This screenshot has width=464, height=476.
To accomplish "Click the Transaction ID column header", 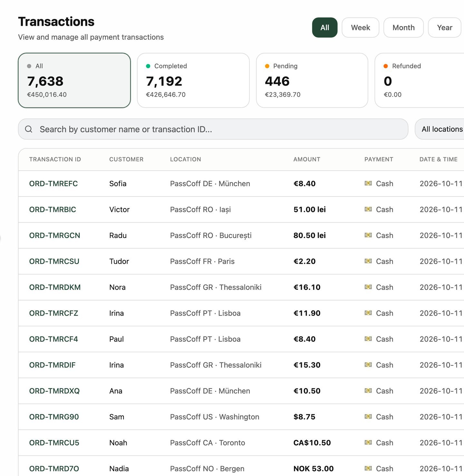I will [55, 159].
